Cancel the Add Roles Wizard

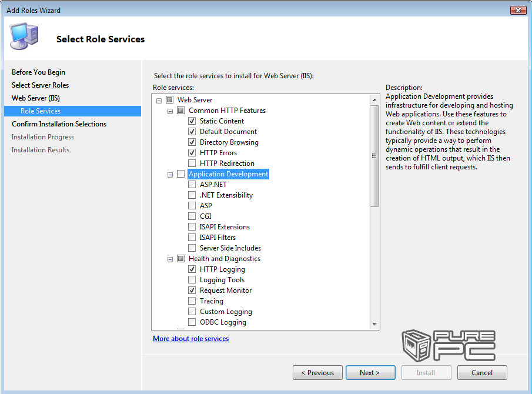pos(482,373)
